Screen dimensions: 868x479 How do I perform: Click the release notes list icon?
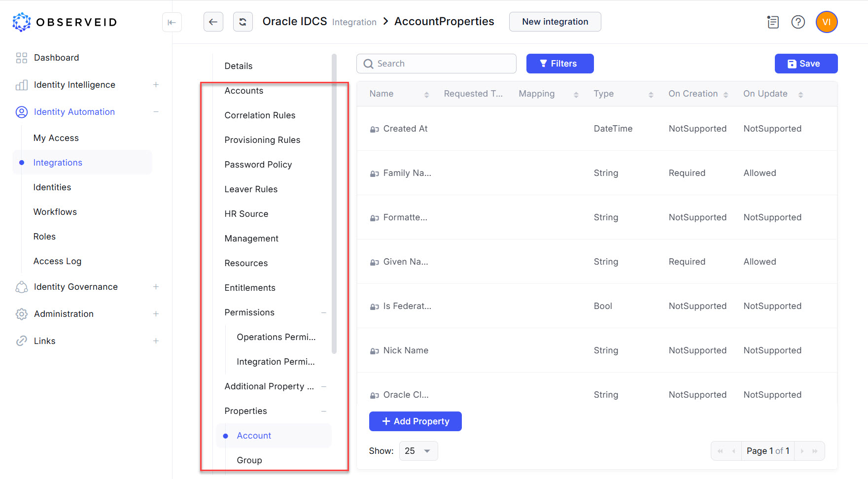pyautogui.click(x=772, y=22)
